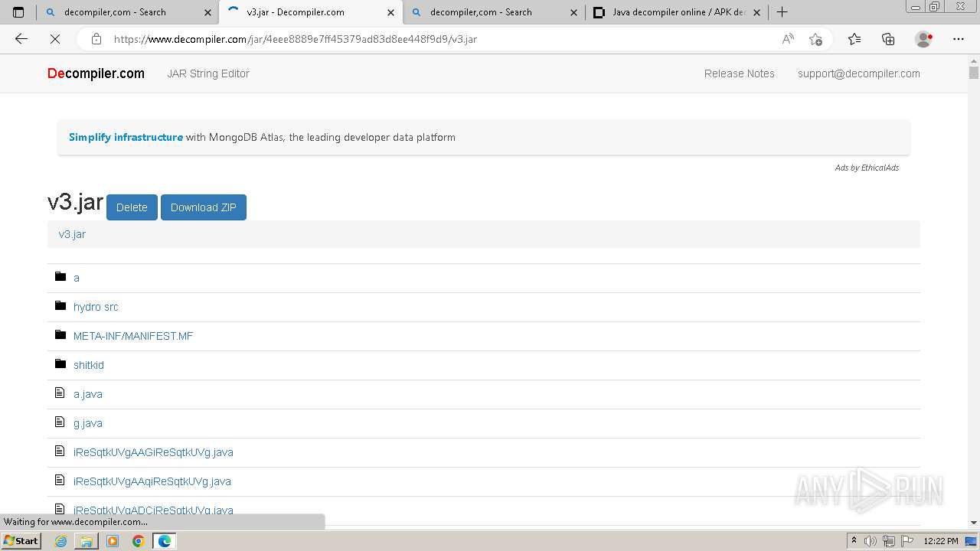
Task: Go back with the browser back arrow
Action: (21, 39)
